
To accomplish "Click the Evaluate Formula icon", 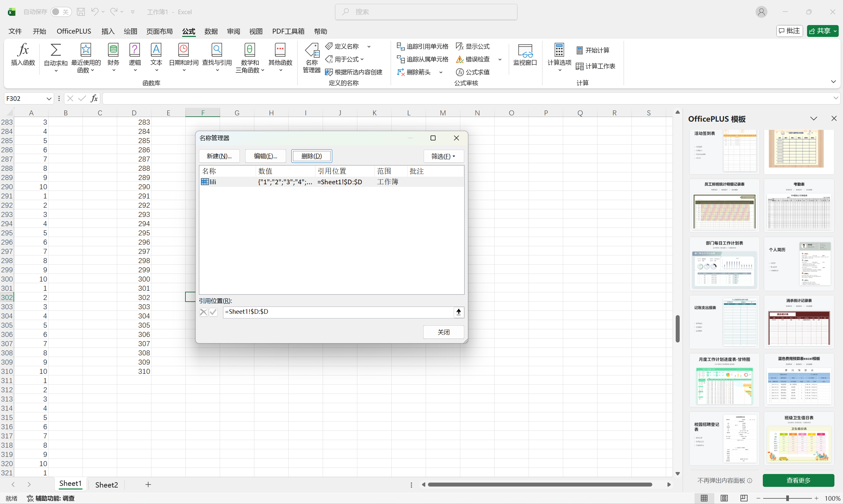I will coord(460,72).
